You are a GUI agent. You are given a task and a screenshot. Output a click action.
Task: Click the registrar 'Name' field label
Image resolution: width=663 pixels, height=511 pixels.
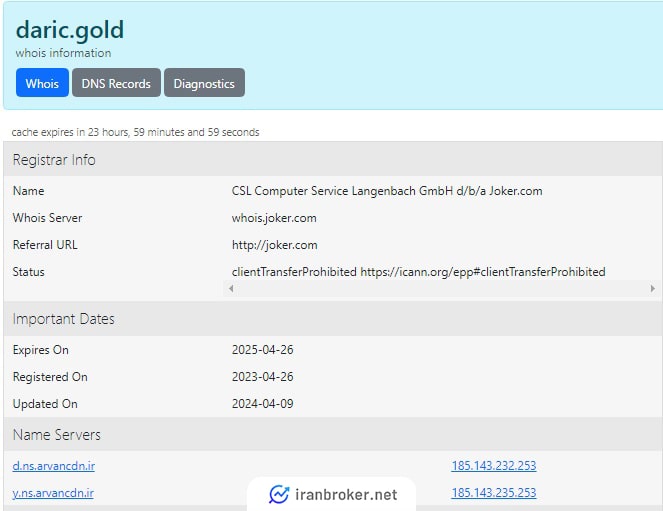[x=28, y=191]
